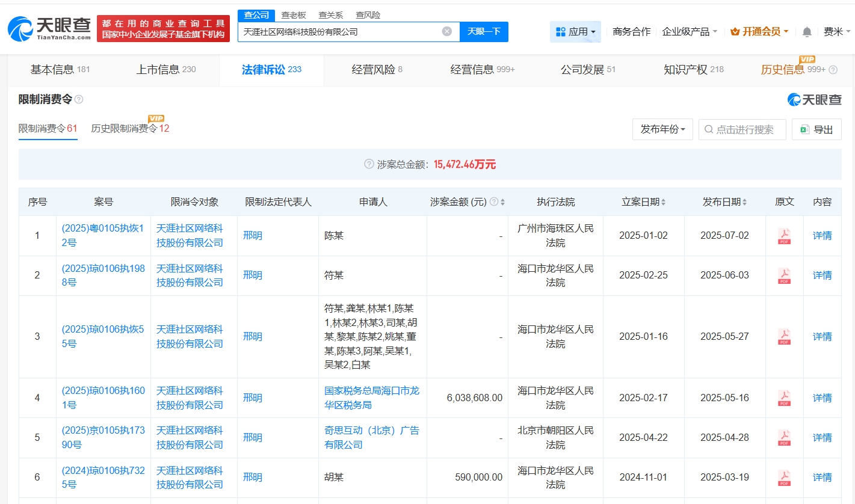This screenshot has width=855, height=504.
Task: Click the 天眼一下 search button
Action: pos(484,31)
